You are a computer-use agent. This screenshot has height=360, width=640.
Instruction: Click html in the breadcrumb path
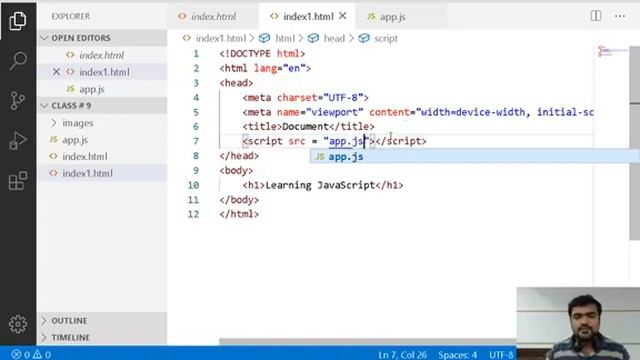[285, 38]
